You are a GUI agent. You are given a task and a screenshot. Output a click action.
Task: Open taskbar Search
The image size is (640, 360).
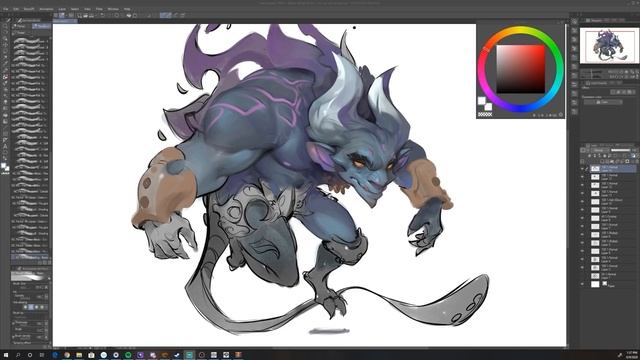coord(18,355)
